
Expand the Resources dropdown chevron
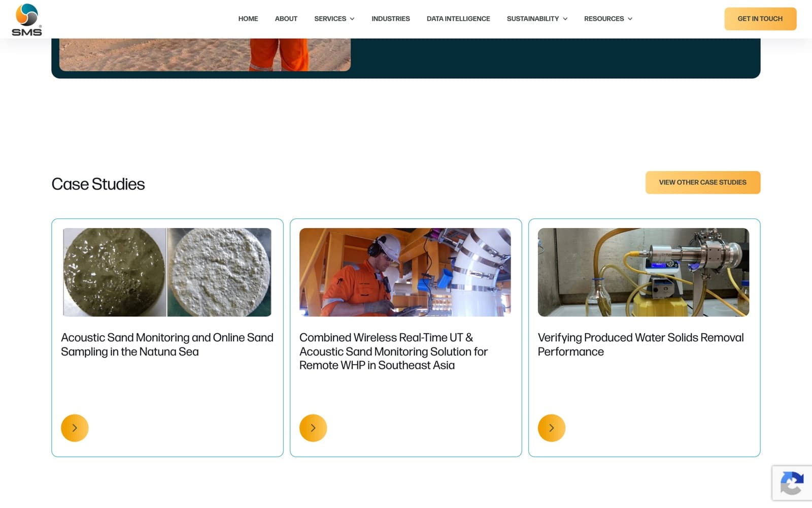pyautogui.click(x=630, y=19)
